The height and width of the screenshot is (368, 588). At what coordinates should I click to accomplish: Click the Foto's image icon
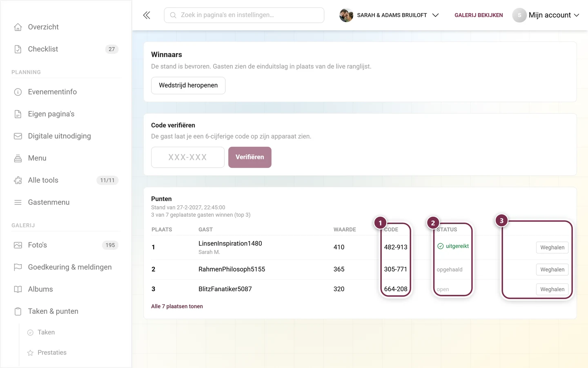(x=18, y=245)
